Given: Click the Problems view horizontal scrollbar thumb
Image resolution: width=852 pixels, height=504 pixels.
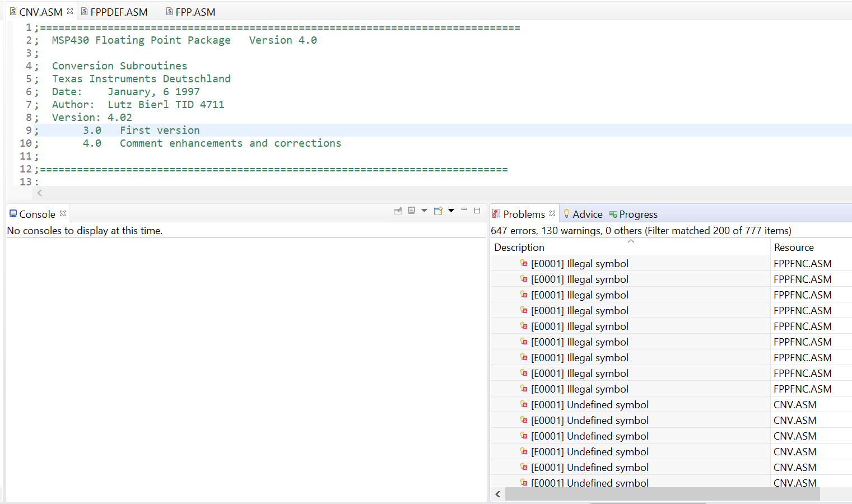Looking at the screenshot, I should (x=662, y=494).
